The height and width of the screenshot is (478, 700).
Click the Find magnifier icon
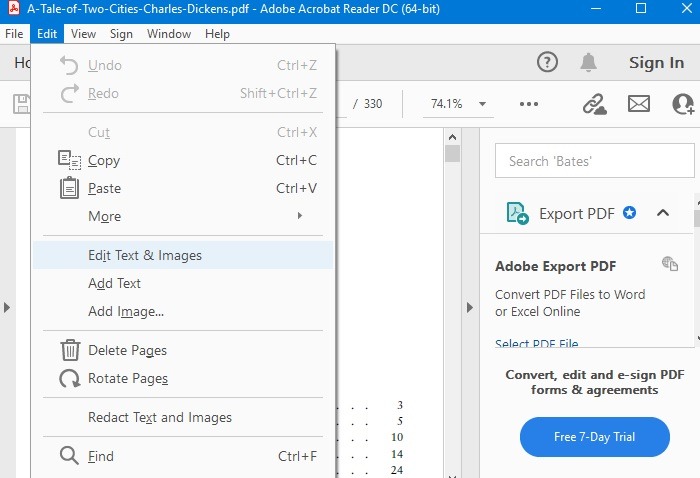(x=69, y=456)
